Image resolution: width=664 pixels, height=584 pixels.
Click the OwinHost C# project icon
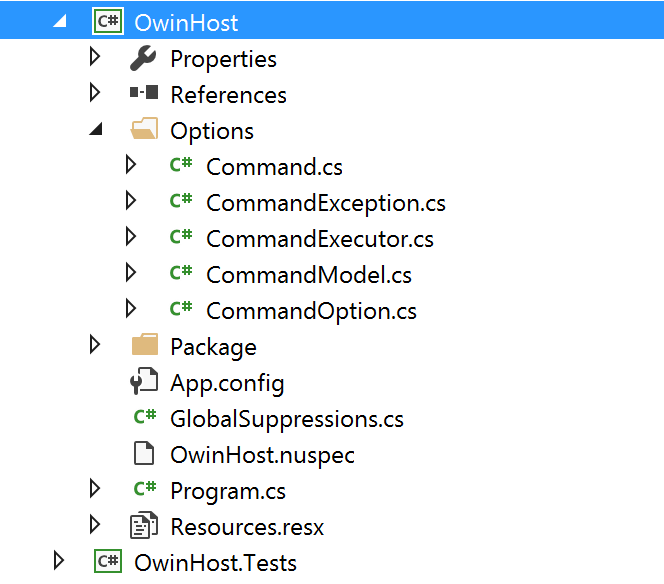point(108,21)
